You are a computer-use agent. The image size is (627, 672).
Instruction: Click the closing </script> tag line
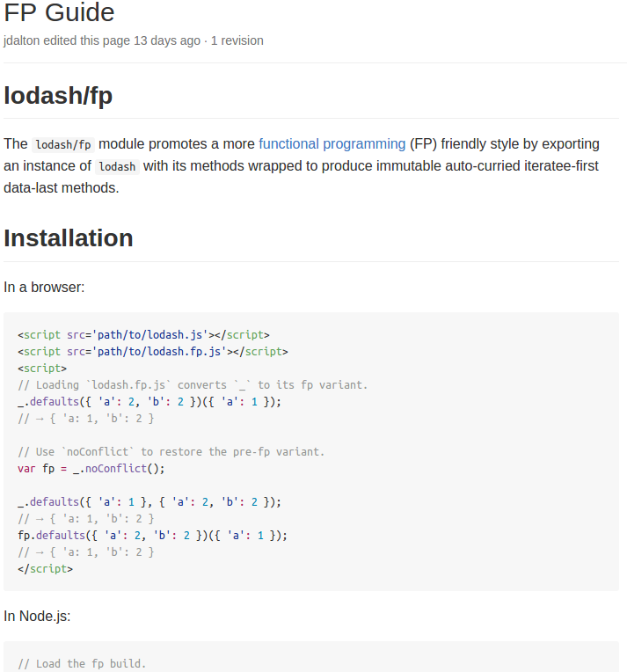(x=46, y=569)
